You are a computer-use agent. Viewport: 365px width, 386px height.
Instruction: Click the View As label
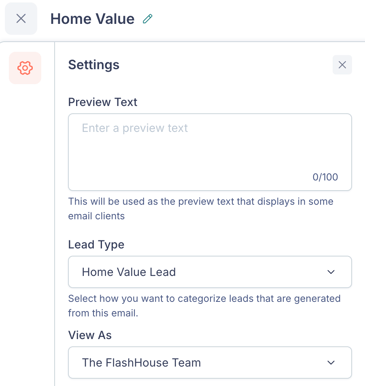(x=90, y=335)
